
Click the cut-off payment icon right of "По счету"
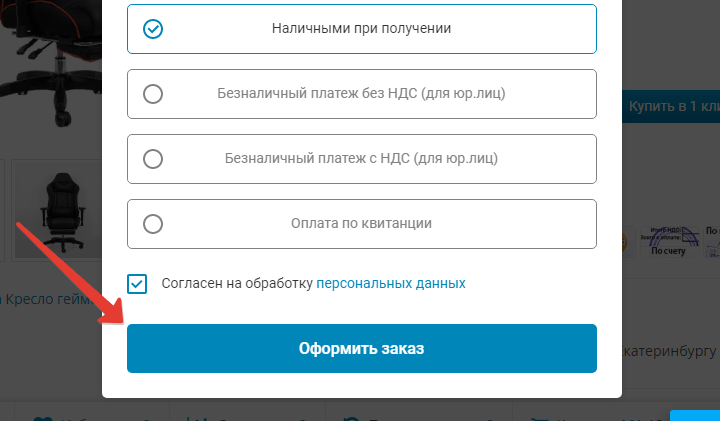(x=712, y=240)
